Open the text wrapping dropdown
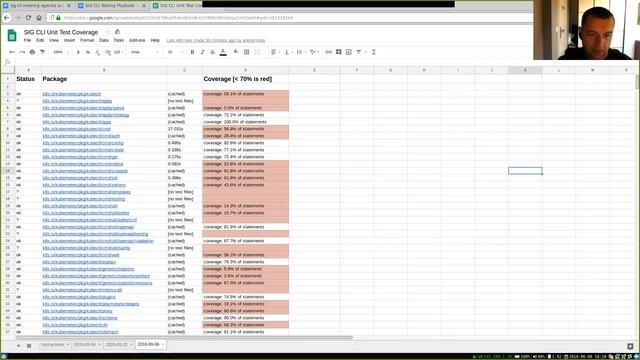Screen dimensions: 640x360 300,52
